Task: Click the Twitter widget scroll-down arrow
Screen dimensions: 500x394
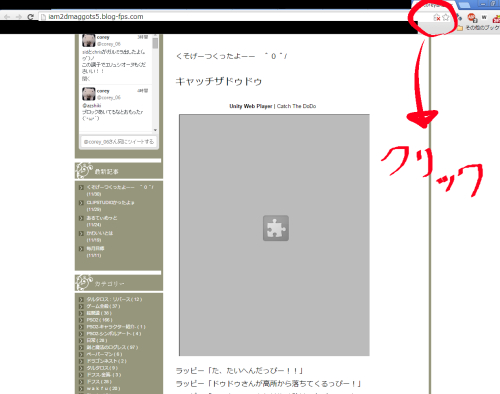Action: (155, 130)
